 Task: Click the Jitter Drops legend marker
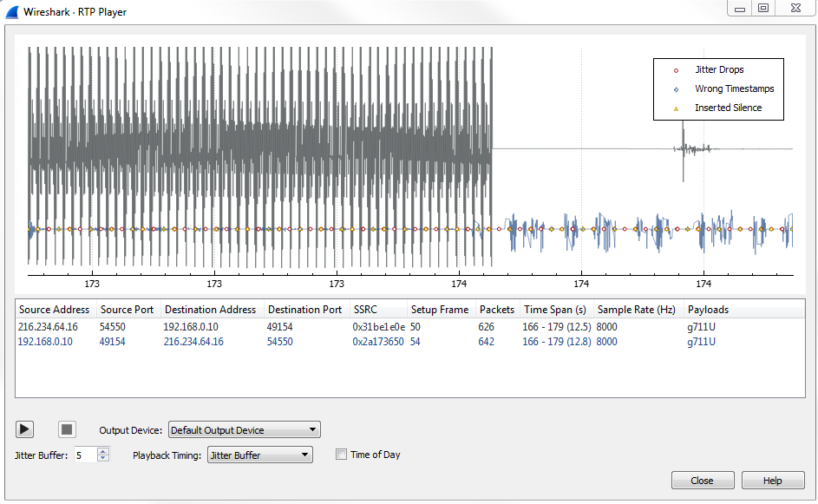pos(676,70)
